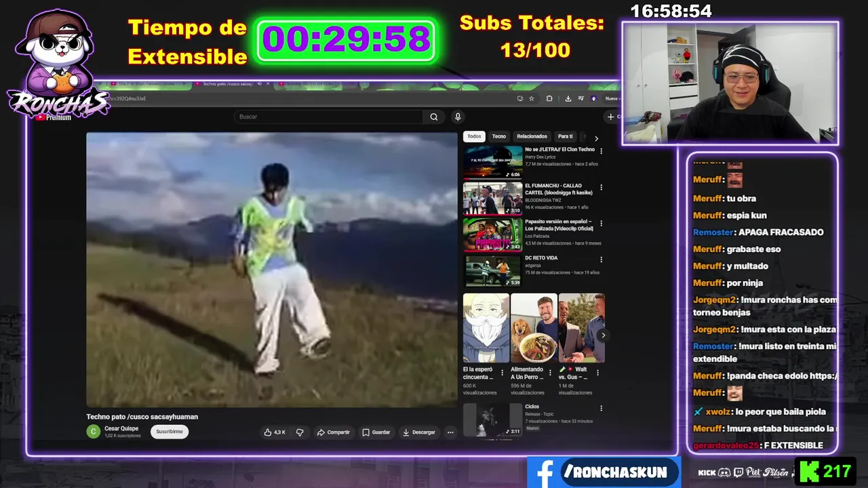Screen dimensions: 868x488
Task: Open EL FUMANCHU - CALLAO CARTEL thumbnail
Action: [x=492, y=199]
